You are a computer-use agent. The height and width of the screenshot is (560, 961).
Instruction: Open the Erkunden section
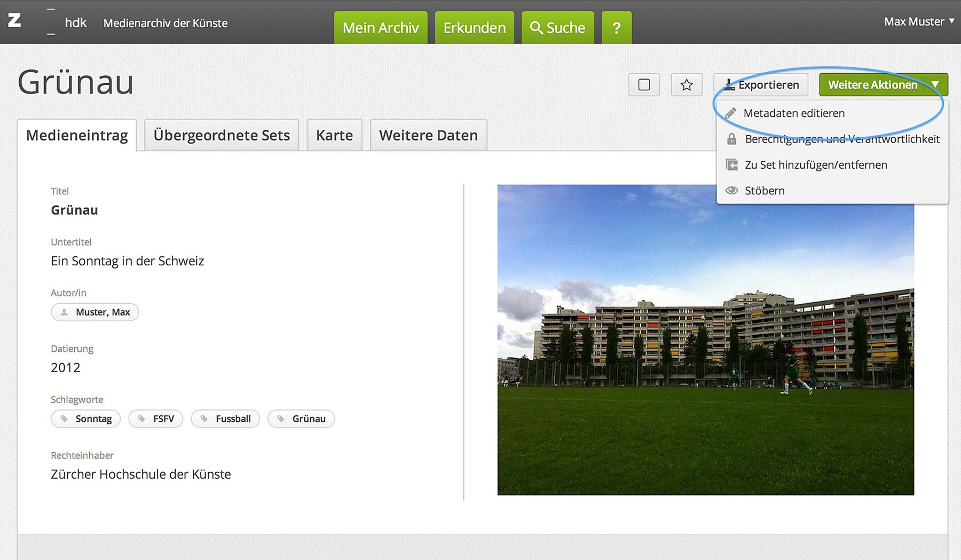474,28
